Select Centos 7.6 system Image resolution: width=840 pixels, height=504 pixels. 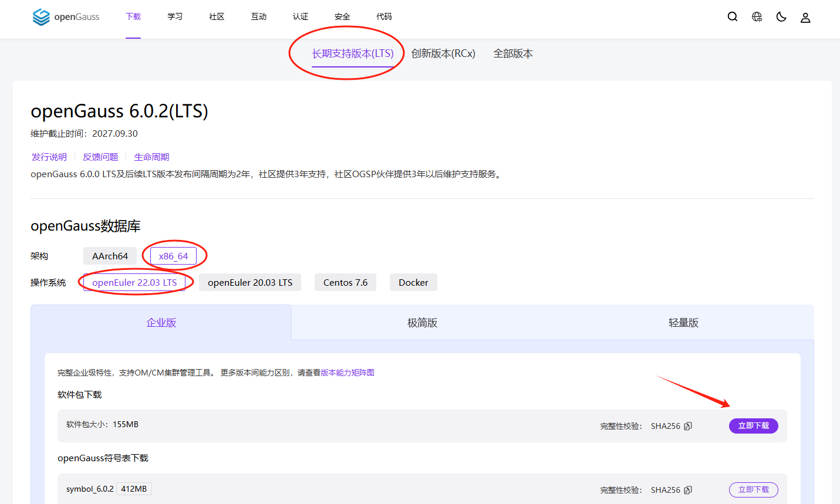click(345, 282)
